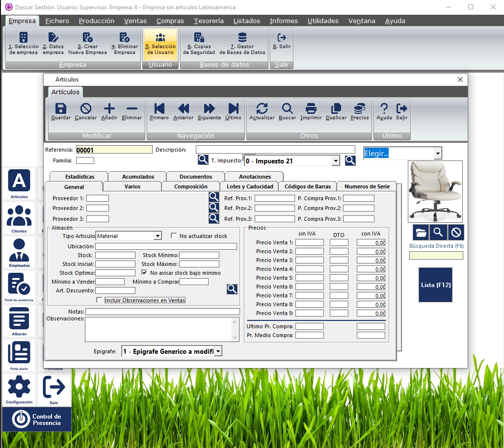Click the Control de Presencia button
This screenshot has height=448, width=504.
tap(37, 420)
